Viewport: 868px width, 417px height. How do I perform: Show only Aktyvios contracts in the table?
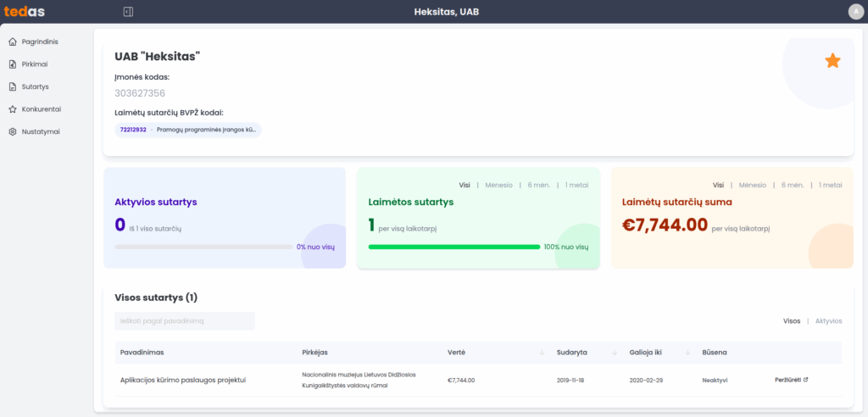click(x=829, y=321)
